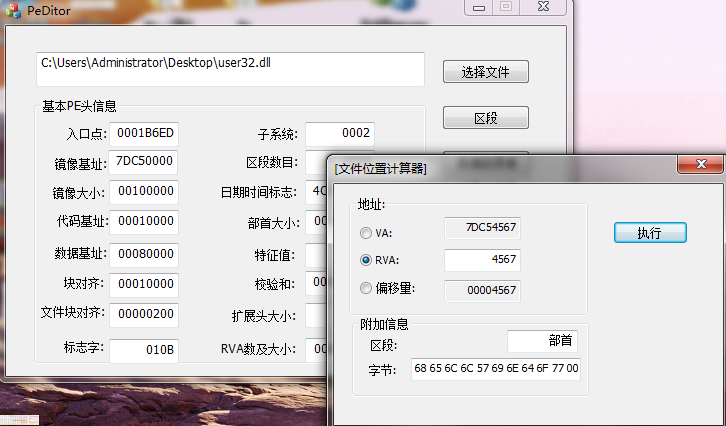The height and width of the screenshot is (426, 726).
Task: Close the PeDitor main window
Action: (543, 7)
